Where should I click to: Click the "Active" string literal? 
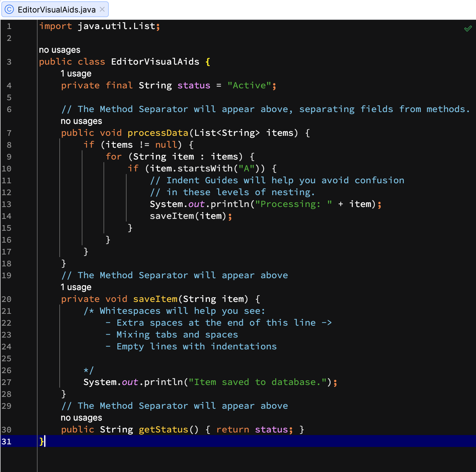[x=249, y=85]
